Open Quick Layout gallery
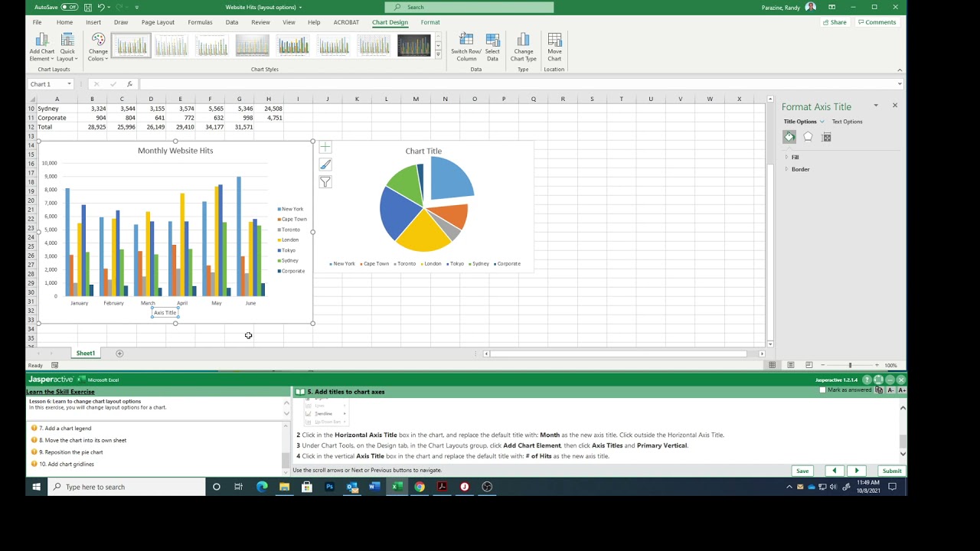 tap(67, 47)
